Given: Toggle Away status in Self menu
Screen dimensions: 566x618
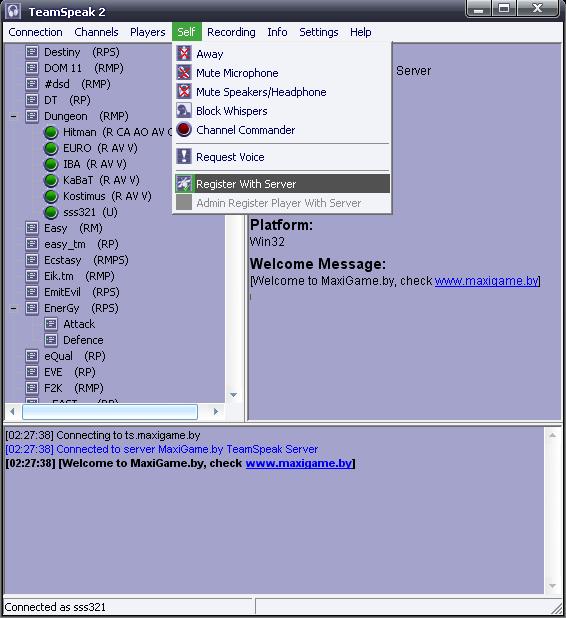Looking at the screenshot, I should (x=282, y=54).
